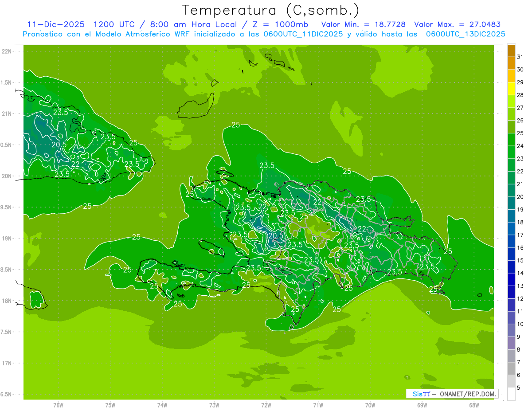Click the 20N latitude axis label

pos(7,176)
